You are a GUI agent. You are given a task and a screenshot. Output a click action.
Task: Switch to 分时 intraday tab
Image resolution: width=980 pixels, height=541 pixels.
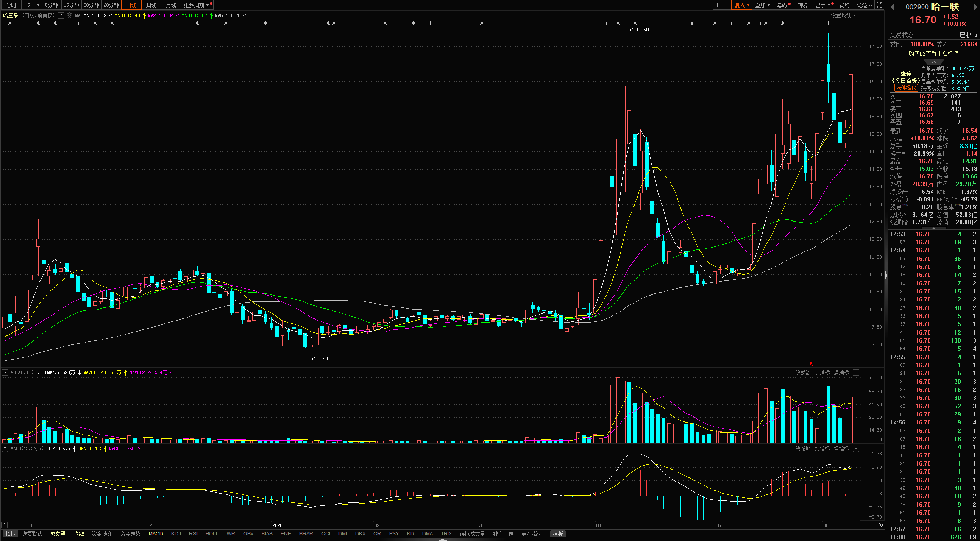tap(11, 5)
